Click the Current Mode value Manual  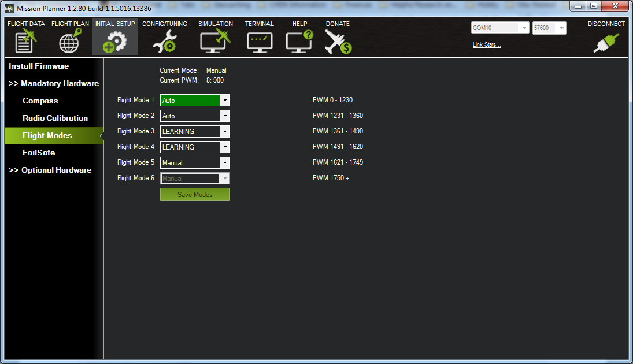[216, 70]
